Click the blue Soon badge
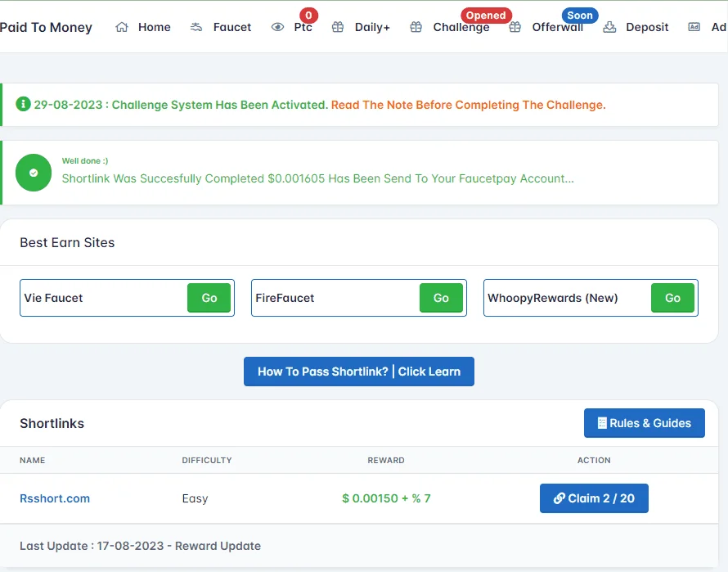 pos(580,16)
